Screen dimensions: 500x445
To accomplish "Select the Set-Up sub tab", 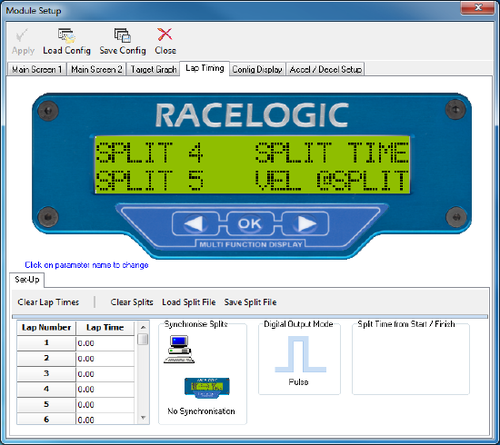I will tap(27, 280).
